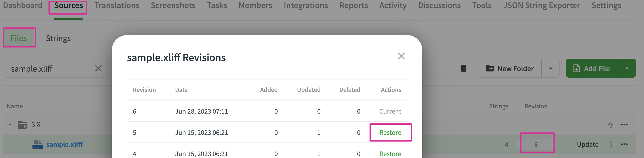Screen dimensions: 644x158
Task: Open the Sources tab
Action: [68, 5]
